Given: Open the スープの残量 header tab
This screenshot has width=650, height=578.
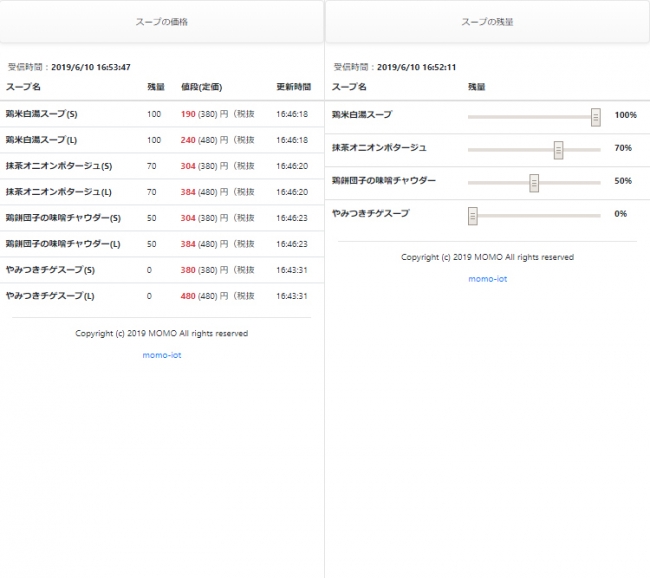Looking at the screenshot, I should [487, 21].
